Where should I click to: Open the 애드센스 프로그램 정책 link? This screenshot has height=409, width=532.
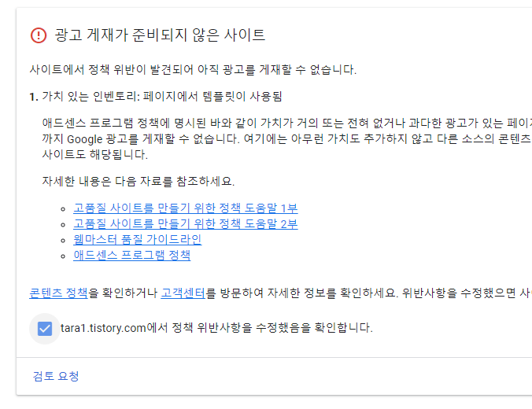(x=131, y=255)
